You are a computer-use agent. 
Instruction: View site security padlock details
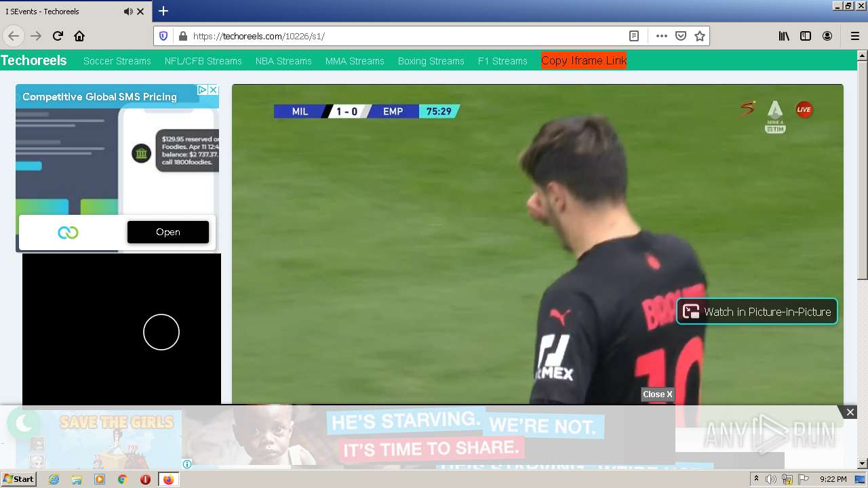pos(182,36)
